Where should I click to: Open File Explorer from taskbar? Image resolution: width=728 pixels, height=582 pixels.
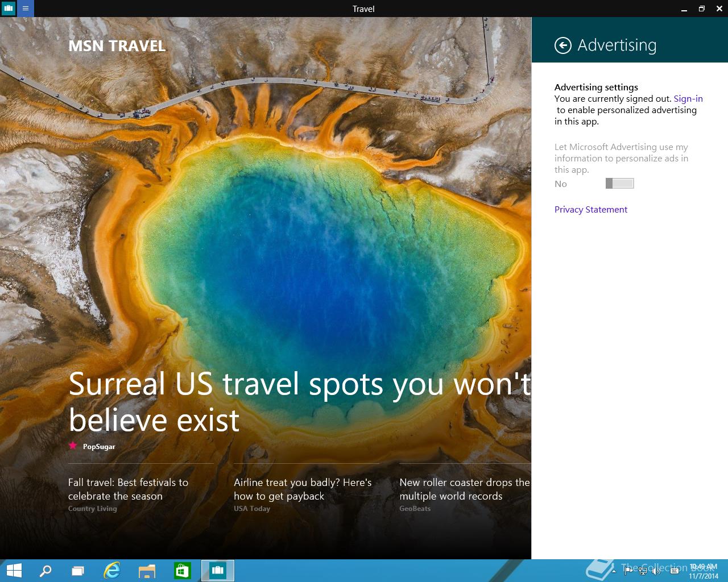pyautogui.click(x=147, y=571)
